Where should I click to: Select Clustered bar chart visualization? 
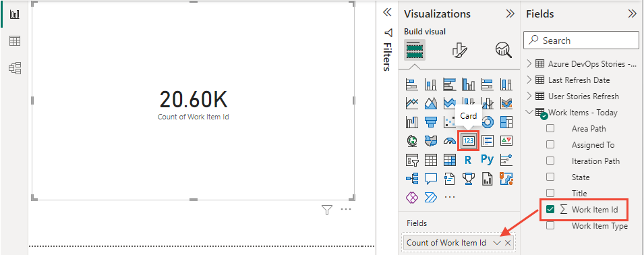[449, 84]
